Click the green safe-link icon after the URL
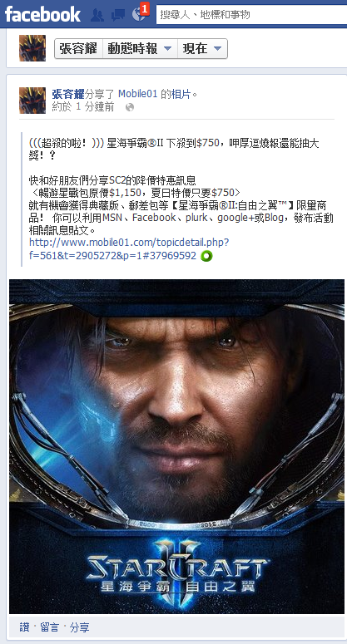The height and width of the screenshot is (644, 347). (x=207, y=256)
